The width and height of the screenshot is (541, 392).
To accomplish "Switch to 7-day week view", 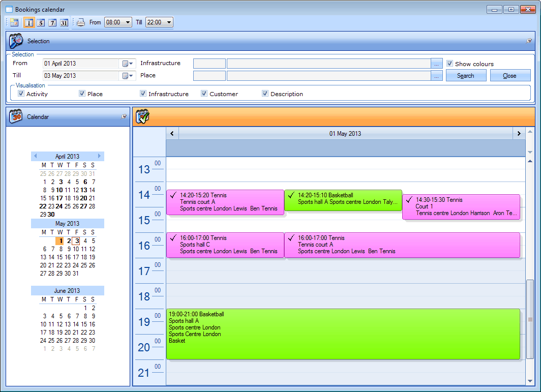I will pyautogui.click(x=52, y=22).
